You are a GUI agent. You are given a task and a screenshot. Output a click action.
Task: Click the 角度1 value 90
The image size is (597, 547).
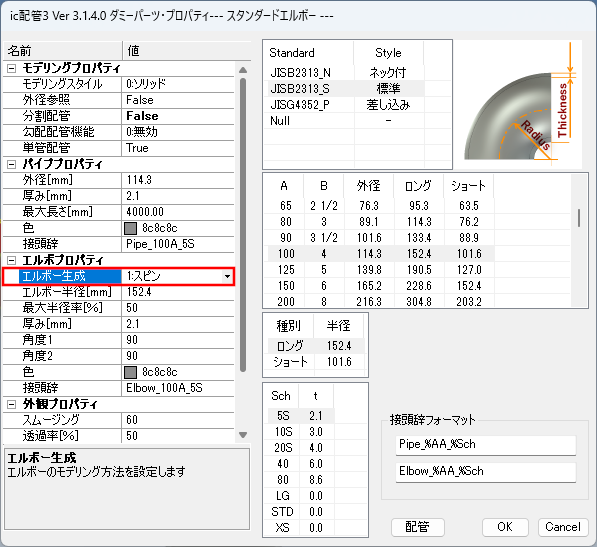pos(178,340)
